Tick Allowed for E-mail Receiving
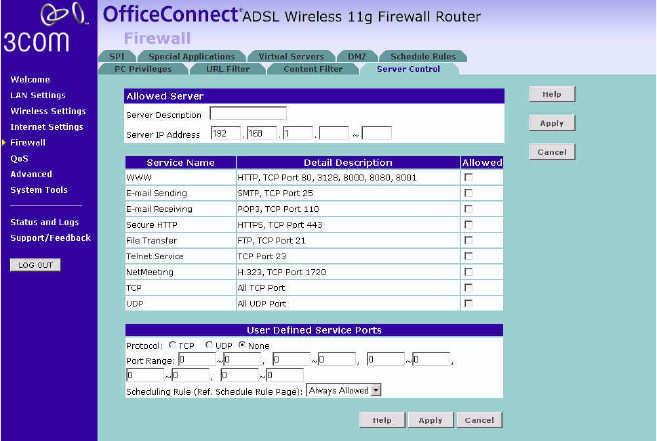Screen dimensions: 657x441 468,209
